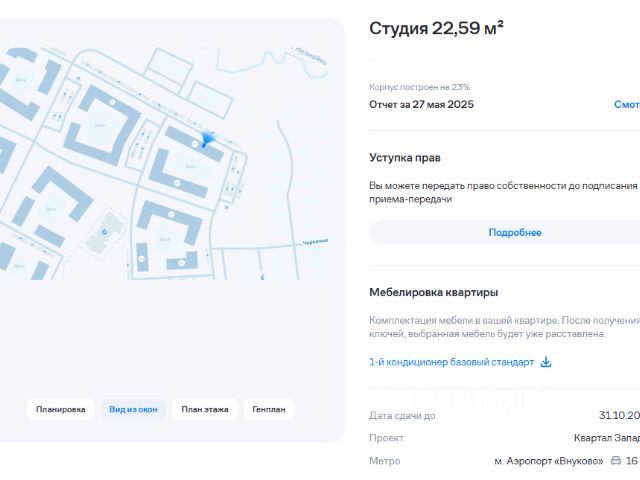Viewport: 640px width, 480px height.
Task: Open the Генплан tab
Action: point(269,409)
